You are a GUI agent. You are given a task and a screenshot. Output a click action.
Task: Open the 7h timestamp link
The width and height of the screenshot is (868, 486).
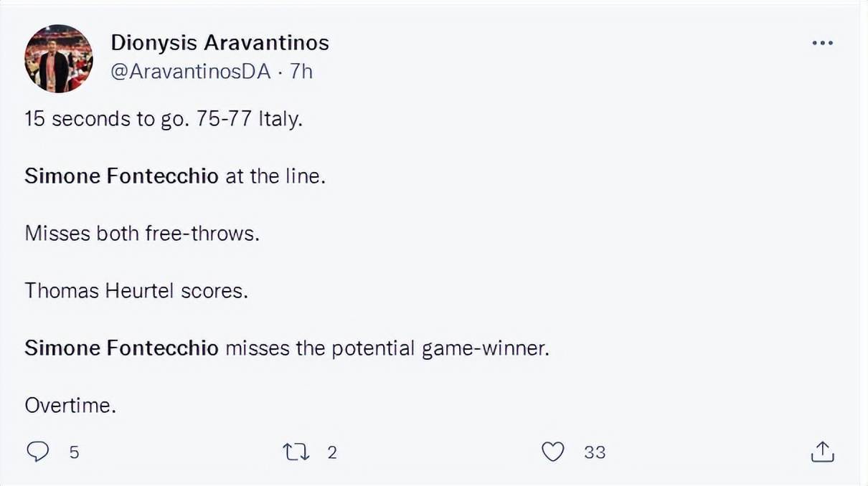pyautogui.click(x=301, y=72)
